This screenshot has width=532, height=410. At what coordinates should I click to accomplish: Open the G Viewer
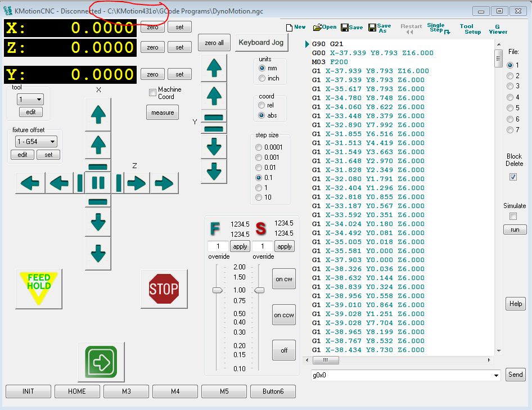[x=497, y=29]
